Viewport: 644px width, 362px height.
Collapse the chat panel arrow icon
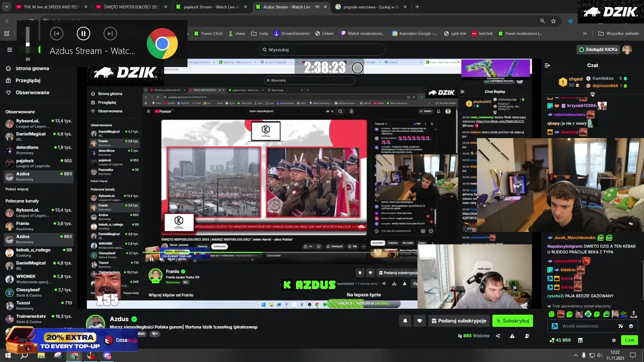547,65
